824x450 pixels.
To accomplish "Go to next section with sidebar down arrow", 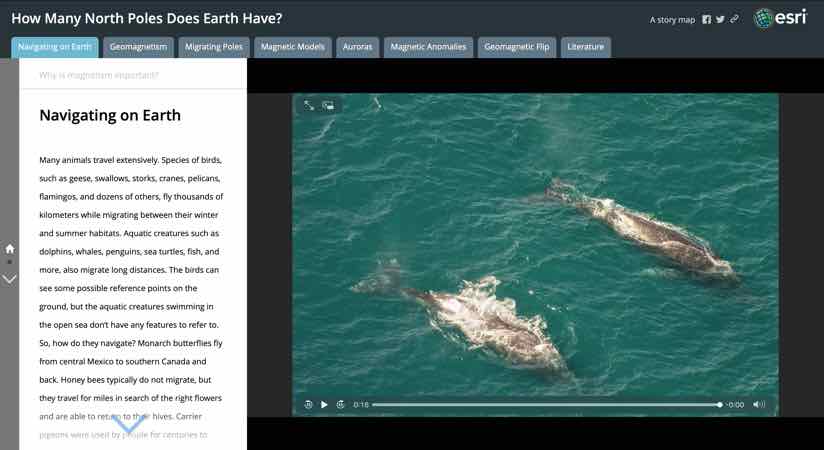I will (9, 279).
